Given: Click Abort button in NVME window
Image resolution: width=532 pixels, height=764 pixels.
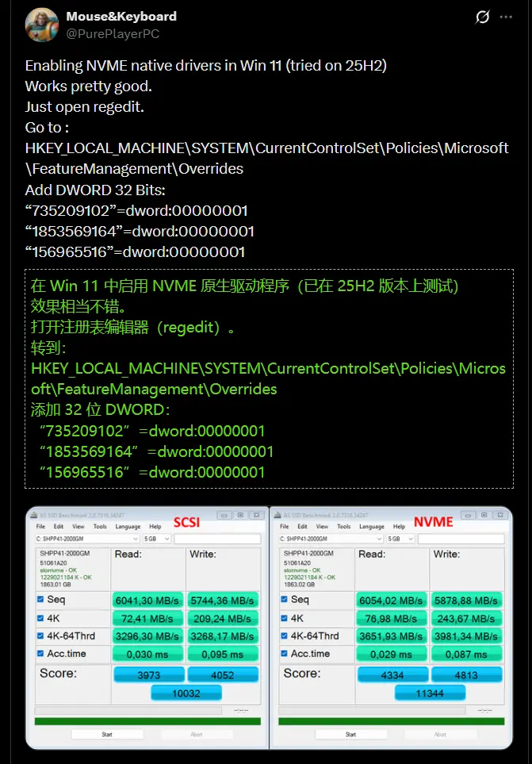Looking at the screenshot, I should pyautogui.click(x=440, y=735).
